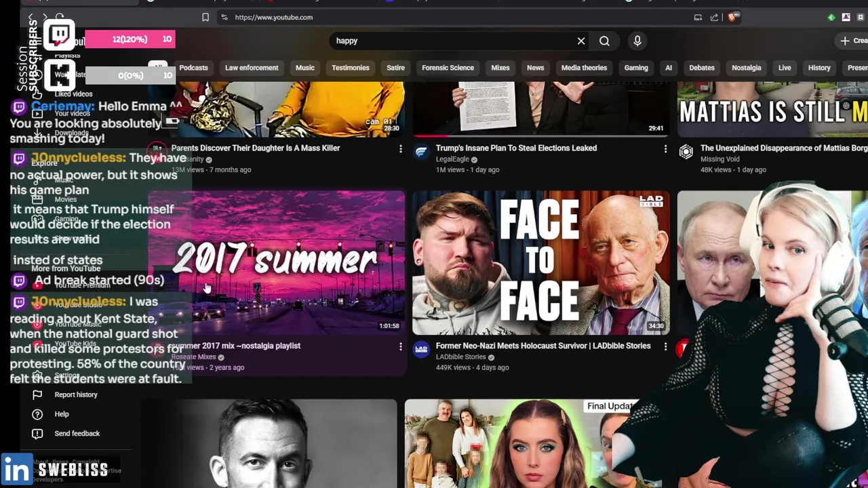
Task: Select the Mixes filter chip
Action: 500,68
